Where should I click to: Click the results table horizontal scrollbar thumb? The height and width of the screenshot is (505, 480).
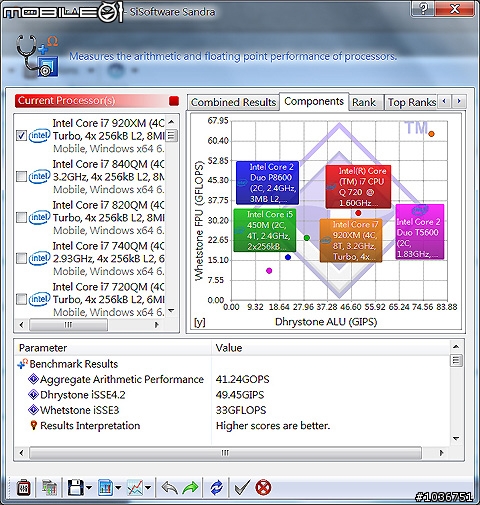(x=225, y=453)
